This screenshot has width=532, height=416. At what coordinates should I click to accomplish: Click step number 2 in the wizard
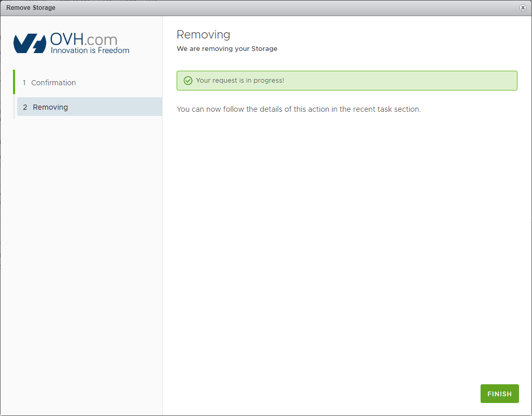coord(25,107)
